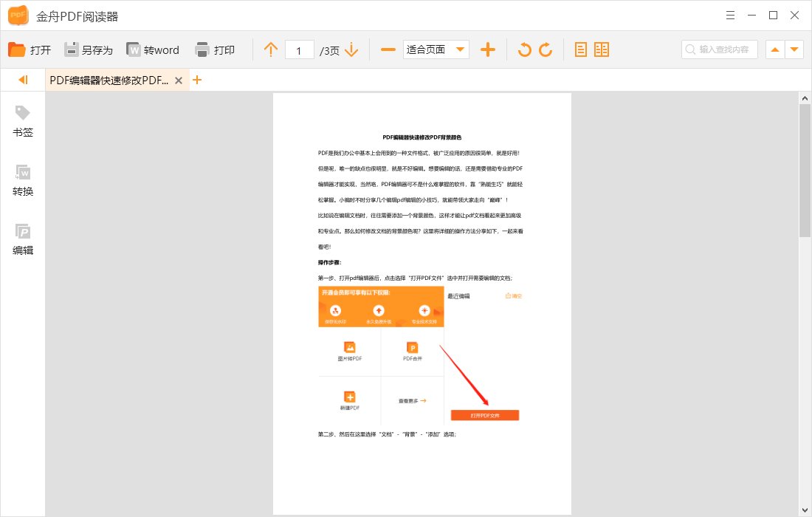
Task: Print the document via the 打印 icon
Action: [x=215, y=49]
